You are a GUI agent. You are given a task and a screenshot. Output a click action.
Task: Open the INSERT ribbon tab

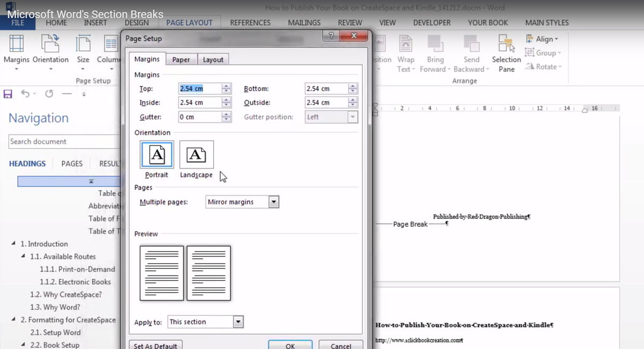coord(96,23)
